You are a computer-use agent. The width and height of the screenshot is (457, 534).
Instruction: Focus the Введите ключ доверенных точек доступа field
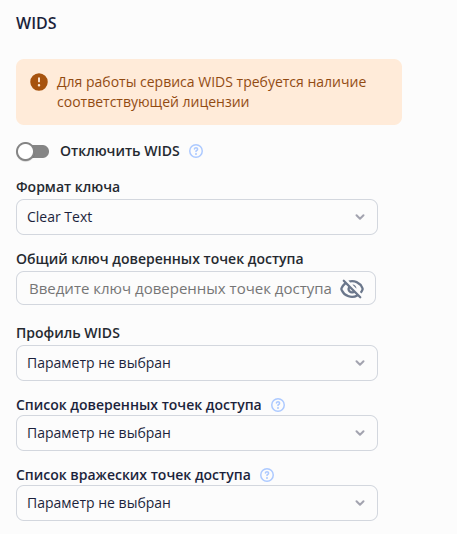pos(196,288)
